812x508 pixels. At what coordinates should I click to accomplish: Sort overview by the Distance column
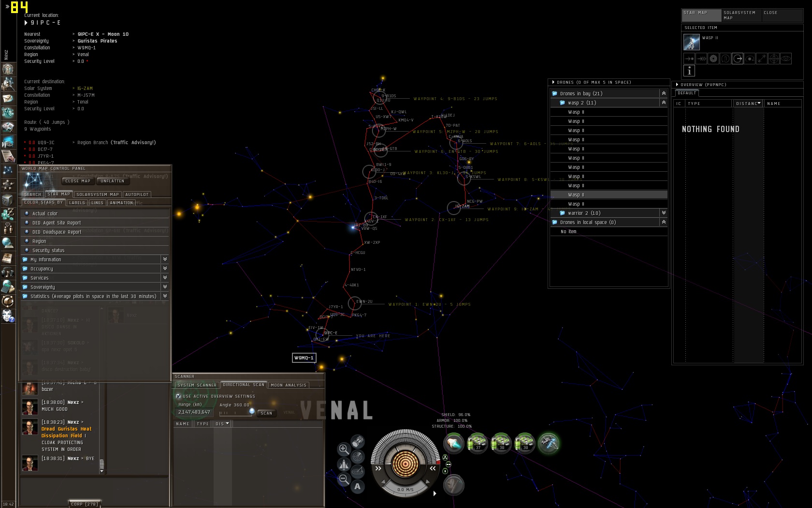748,104
